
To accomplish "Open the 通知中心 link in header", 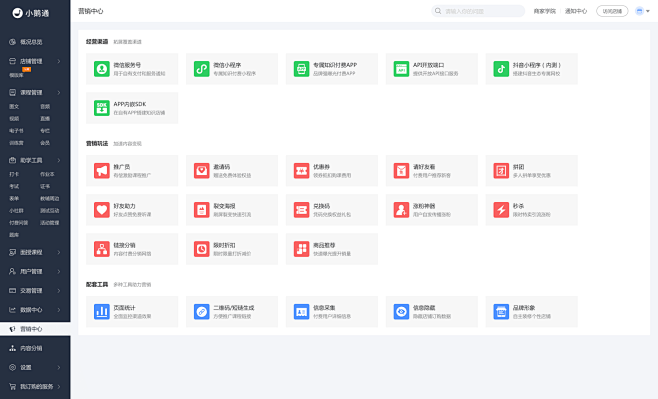I will [576, 11].
